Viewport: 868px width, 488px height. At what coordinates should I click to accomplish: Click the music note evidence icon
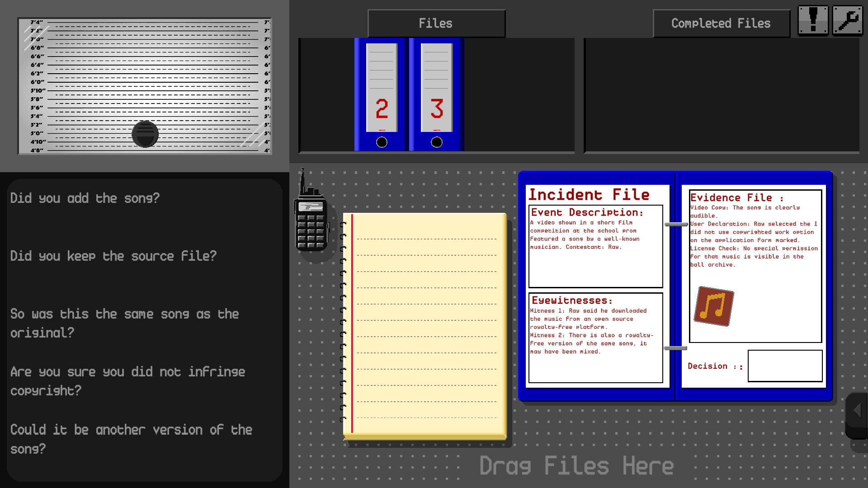(x=714, y=307)
